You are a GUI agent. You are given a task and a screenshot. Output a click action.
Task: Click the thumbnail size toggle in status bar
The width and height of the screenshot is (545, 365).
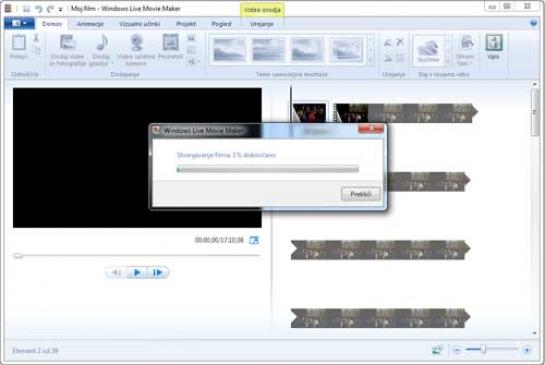coord(438,350)
